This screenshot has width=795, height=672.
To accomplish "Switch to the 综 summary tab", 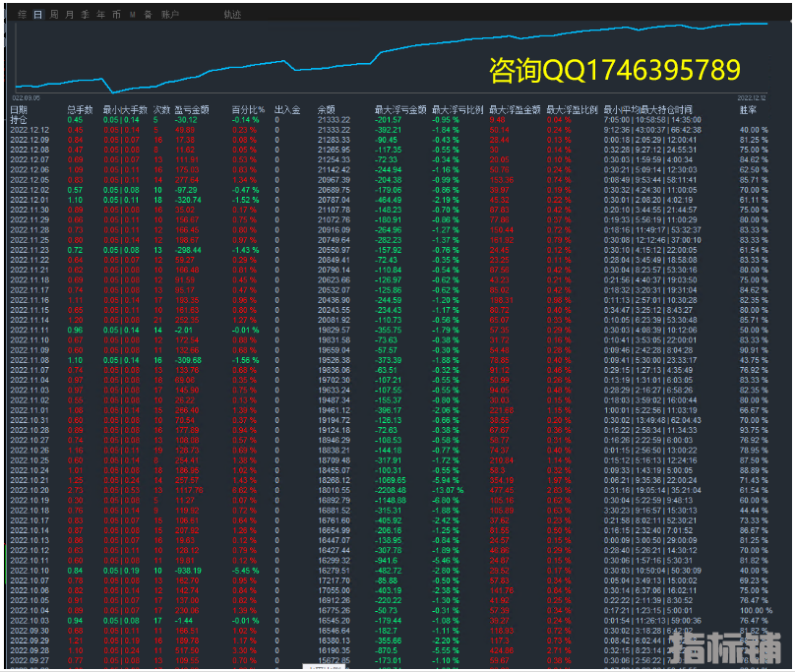I will (x=22, y=15).
